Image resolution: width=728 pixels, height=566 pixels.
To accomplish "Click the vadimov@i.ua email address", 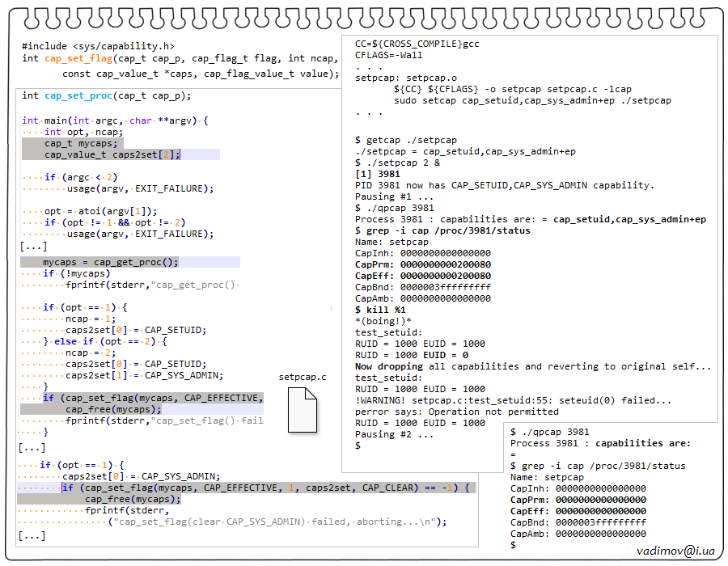I will coord(675,551).
